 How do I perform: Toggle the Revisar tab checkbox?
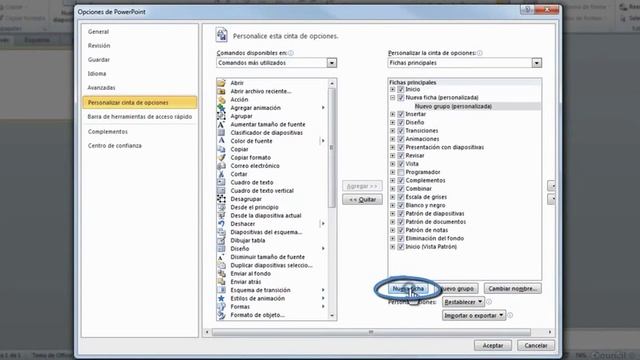(x=401, y=156)
